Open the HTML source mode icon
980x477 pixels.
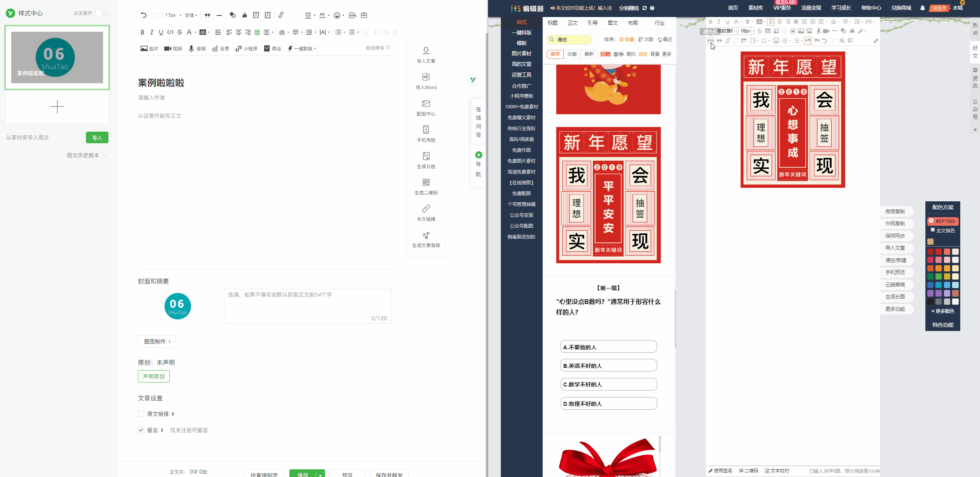(x=352, y=15)
